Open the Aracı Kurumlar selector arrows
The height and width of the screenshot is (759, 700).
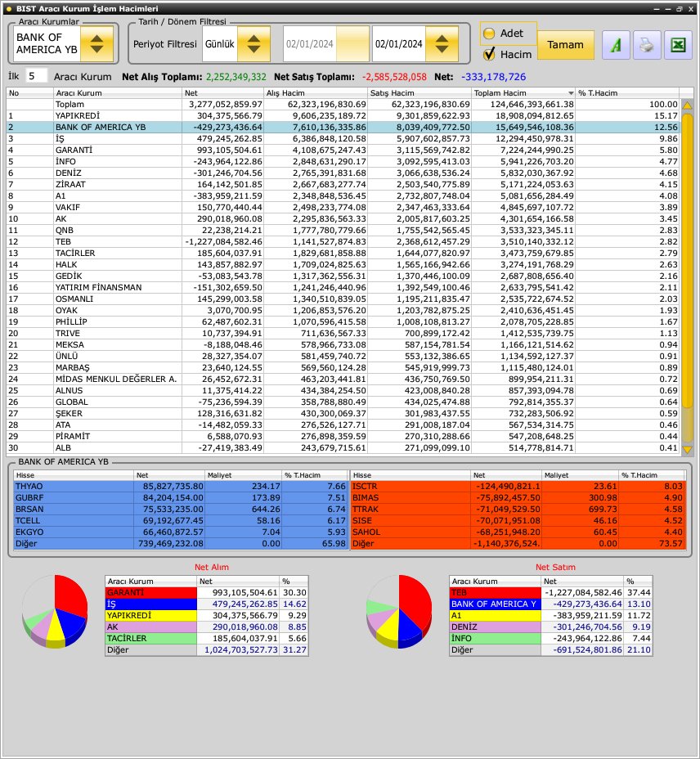click(x=96, y=43)
